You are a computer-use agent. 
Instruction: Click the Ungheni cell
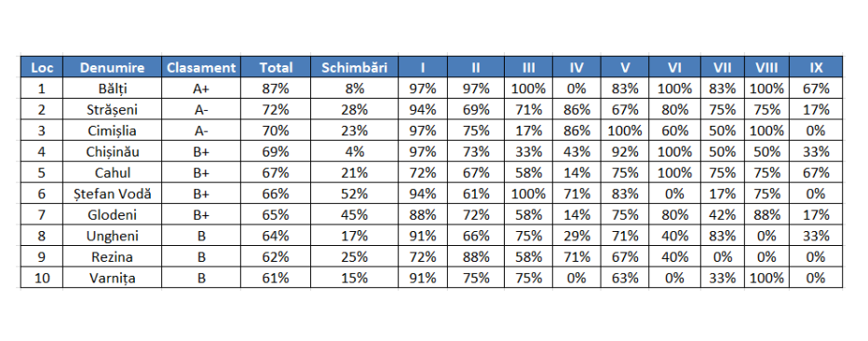pos(113,236)
